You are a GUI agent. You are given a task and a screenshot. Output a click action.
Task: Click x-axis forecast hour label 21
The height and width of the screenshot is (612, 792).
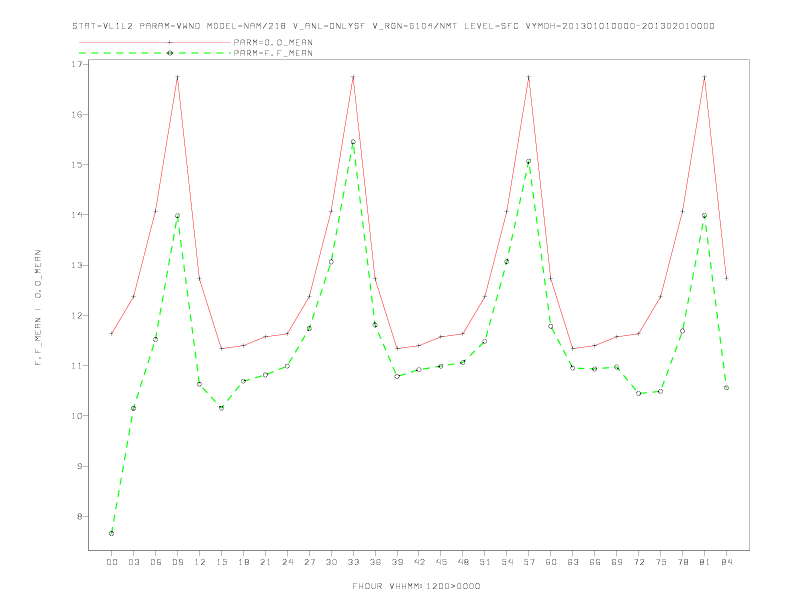click(265, 562)
